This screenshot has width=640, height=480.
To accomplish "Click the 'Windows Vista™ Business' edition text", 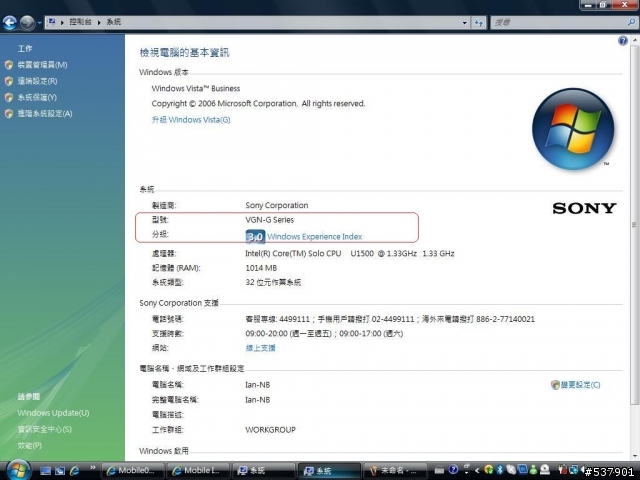I will 196,89.
